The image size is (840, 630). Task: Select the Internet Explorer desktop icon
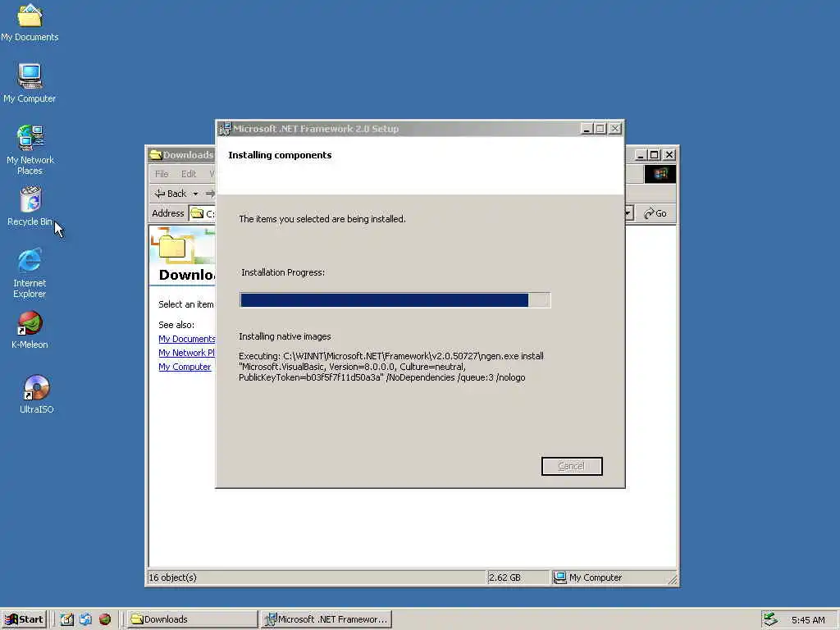click(30, 272)
